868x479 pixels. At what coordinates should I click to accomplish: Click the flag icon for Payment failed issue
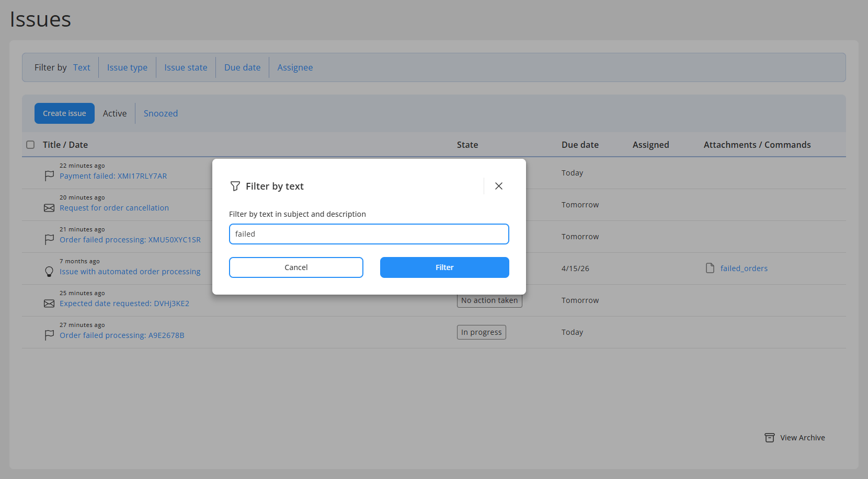(49, 176)
